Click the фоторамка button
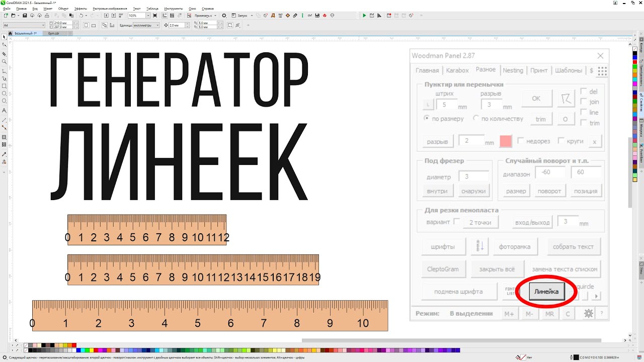Viewport: 644px width, 362px height. pos(516,247)
